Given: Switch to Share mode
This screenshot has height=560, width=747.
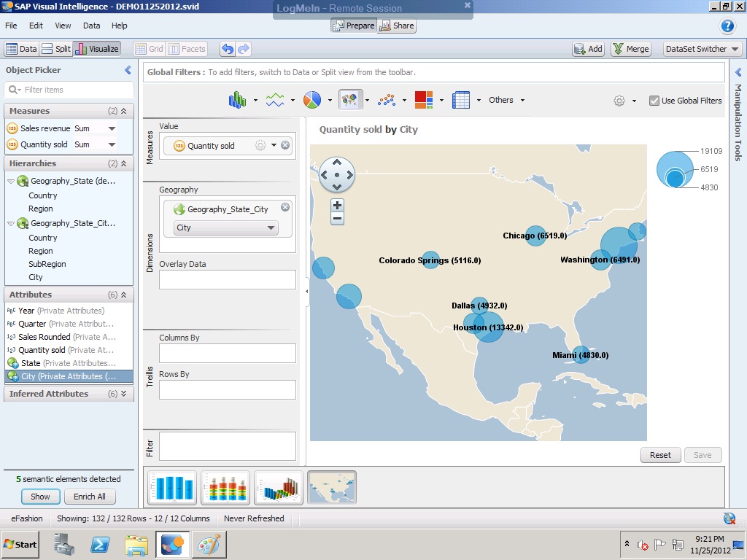Looking at the screenshot, I should coord(397,26).
